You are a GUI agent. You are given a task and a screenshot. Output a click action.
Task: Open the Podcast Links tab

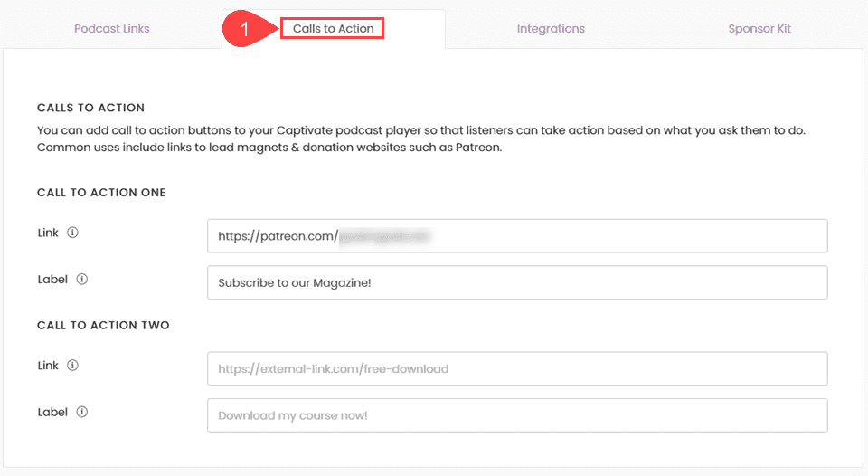pos(112,29)
